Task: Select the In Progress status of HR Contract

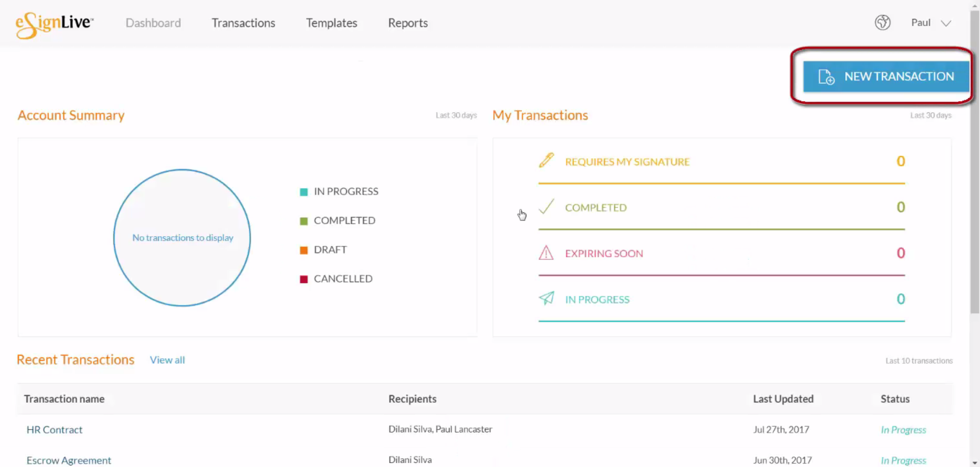Action: (903, 430)
